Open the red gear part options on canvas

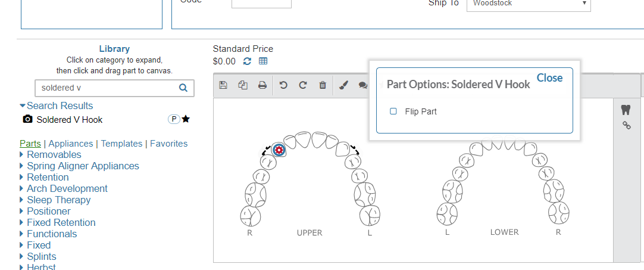279,150
